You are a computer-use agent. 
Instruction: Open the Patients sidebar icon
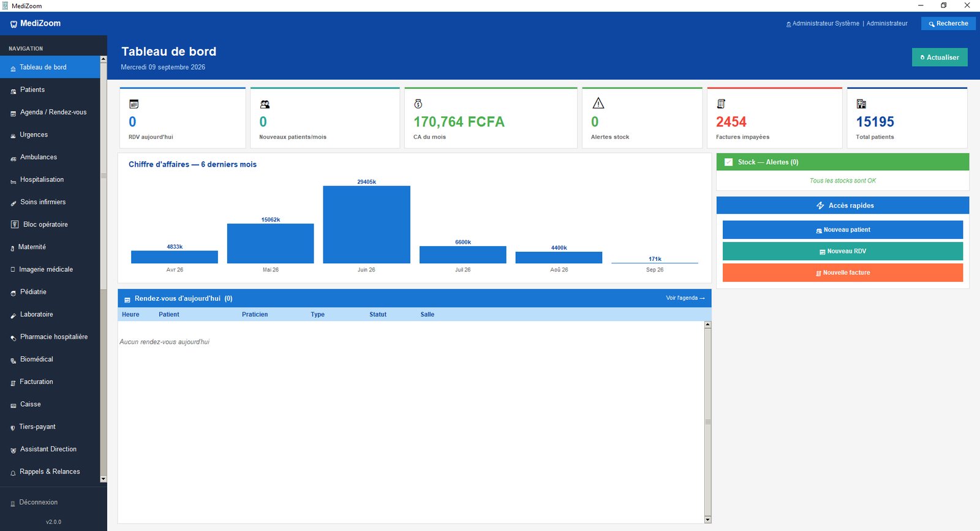point(13,91)
